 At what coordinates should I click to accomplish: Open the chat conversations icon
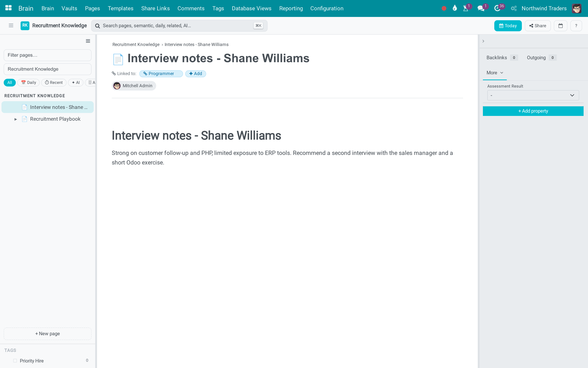tap(481, 8)
